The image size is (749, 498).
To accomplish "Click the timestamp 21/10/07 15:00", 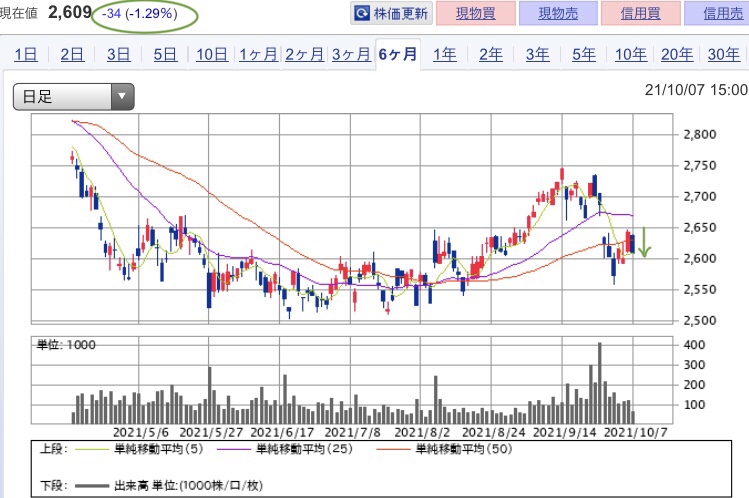I will [x=696, y=89].
